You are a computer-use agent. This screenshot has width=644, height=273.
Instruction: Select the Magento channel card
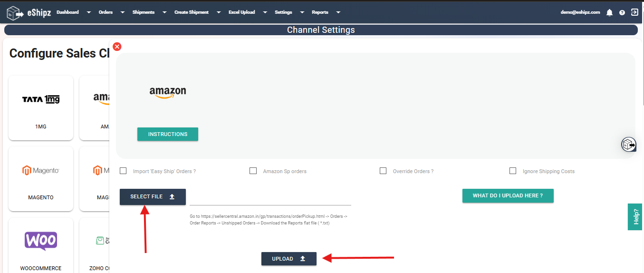click(x=41, y=179)
